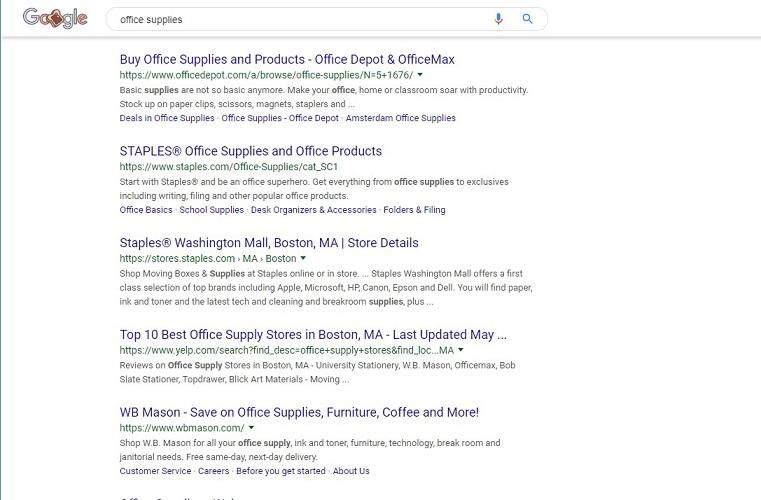Open Desk Organizers & Accessories sitelink

coord(314,210)
